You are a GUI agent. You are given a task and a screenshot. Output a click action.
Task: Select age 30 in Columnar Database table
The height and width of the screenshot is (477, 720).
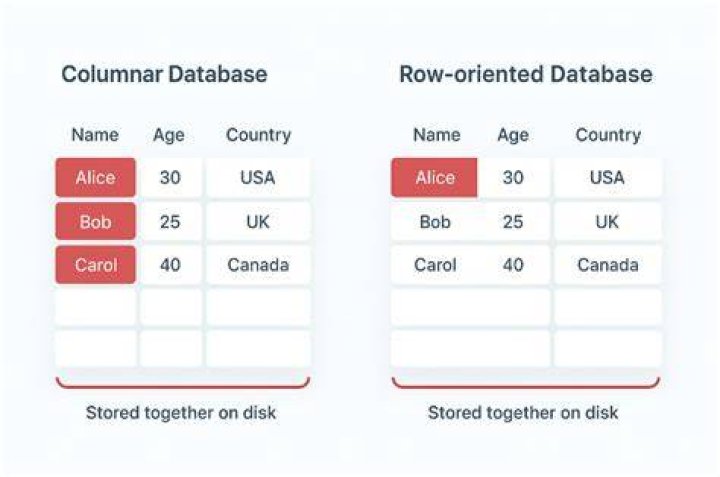pyautogui.click(x=170, y=177)
